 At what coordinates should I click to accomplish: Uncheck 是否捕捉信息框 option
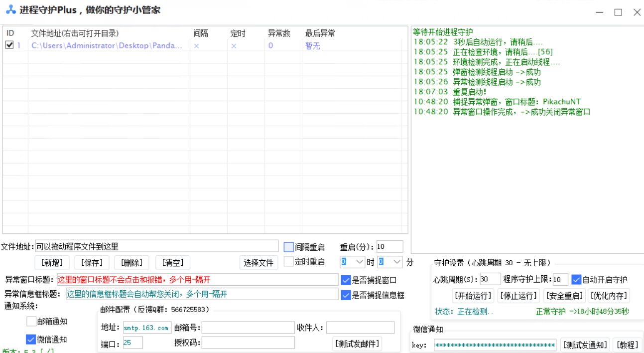(346, 295)
